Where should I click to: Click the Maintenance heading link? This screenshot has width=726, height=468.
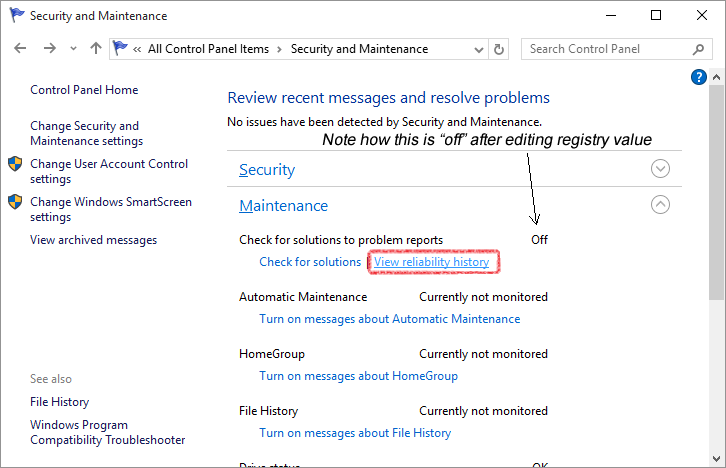[283, 206]
